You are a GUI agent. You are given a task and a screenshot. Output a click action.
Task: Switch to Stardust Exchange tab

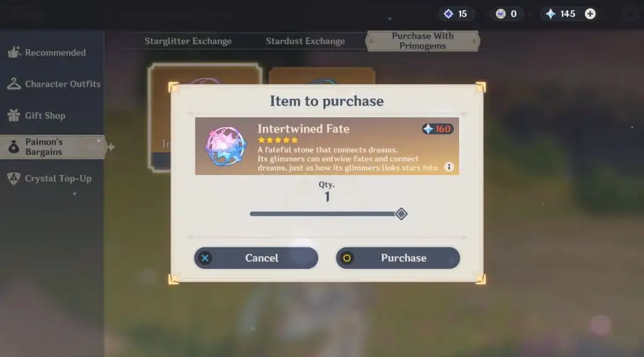pos(305,41)
